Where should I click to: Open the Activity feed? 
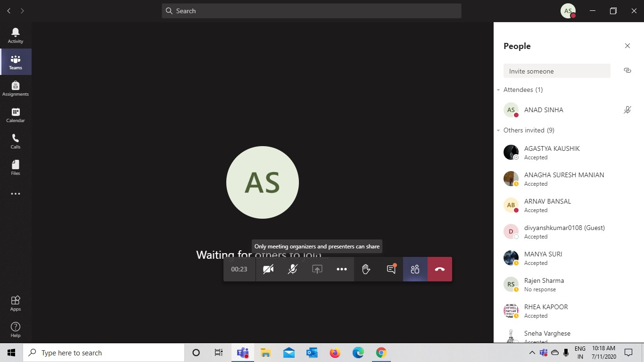point(16,35)
